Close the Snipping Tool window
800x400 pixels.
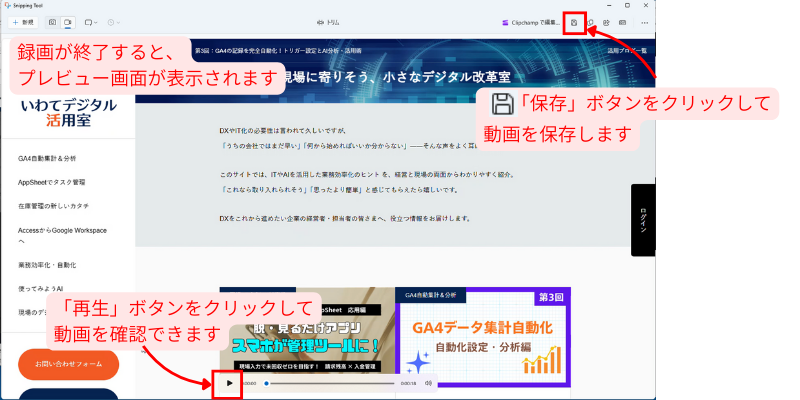[x=645, y=5]
